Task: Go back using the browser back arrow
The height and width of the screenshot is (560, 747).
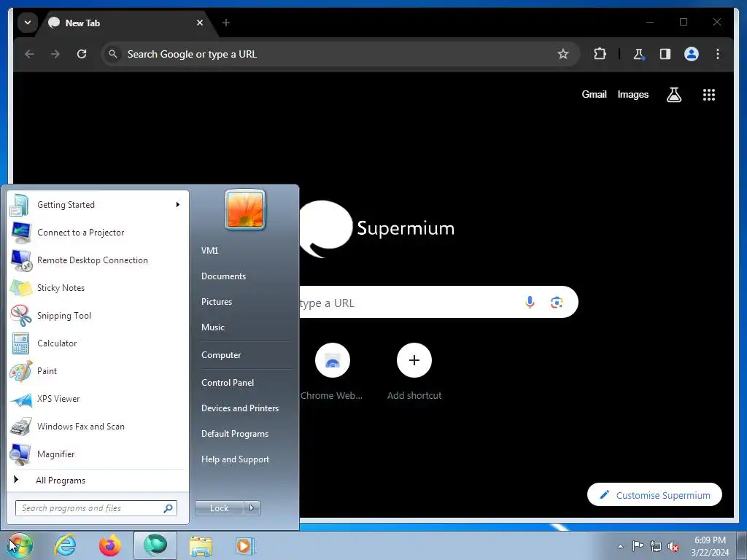Action: click(29, 54)
